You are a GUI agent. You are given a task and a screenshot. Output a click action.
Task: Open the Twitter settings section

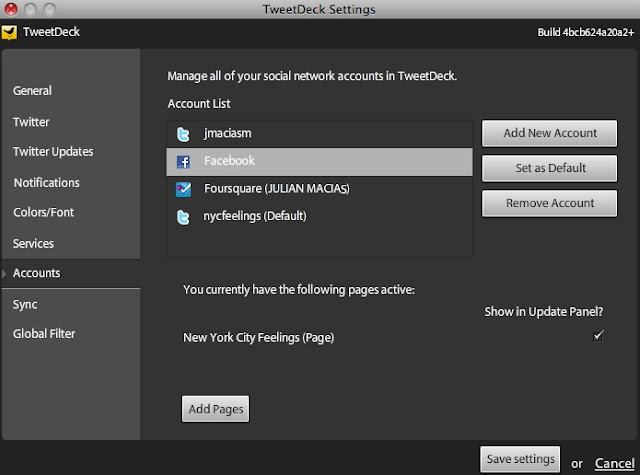coord(31,122)
